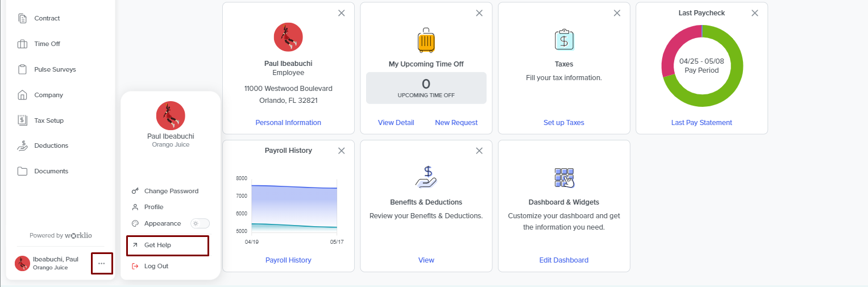Open the Documents folder icon
This screenshot has width=868, height=287.
click(23, 171)
